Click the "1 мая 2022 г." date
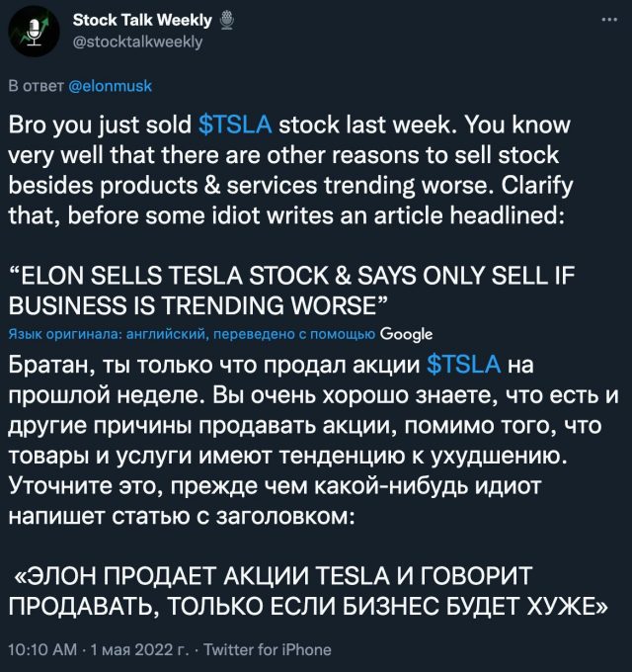 139,649
